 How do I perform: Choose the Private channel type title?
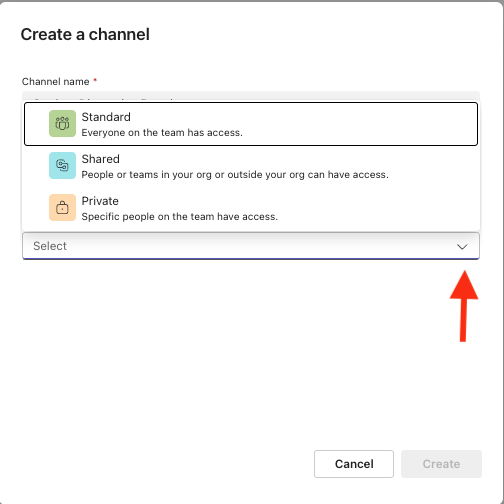tap(100, 201)
